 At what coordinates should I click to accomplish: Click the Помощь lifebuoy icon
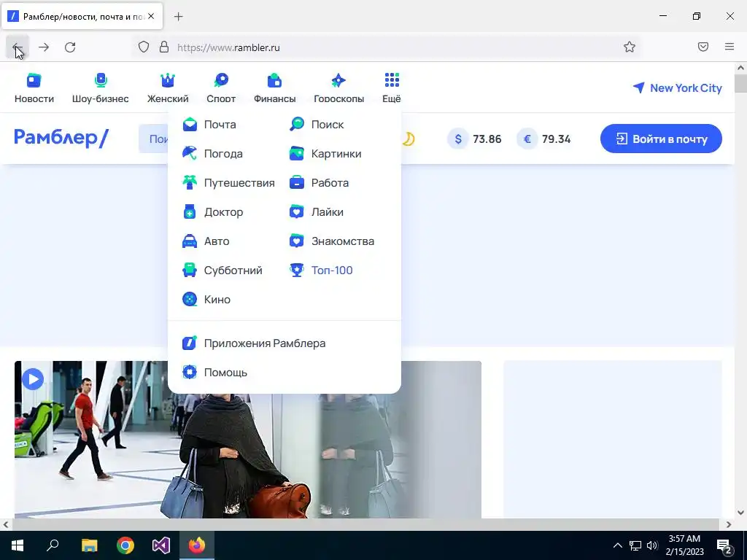coord(190,372)
